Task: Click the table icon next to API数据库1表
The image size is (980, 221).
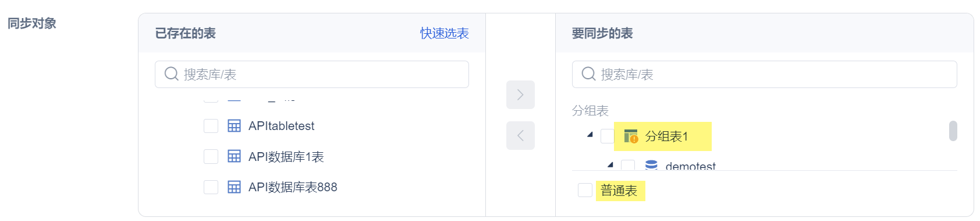Action: click(234, 156)
